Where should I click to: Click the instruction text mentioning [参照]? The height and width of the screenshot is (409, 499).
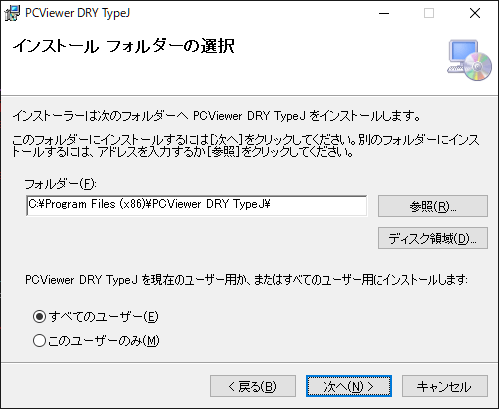[246, 146]
